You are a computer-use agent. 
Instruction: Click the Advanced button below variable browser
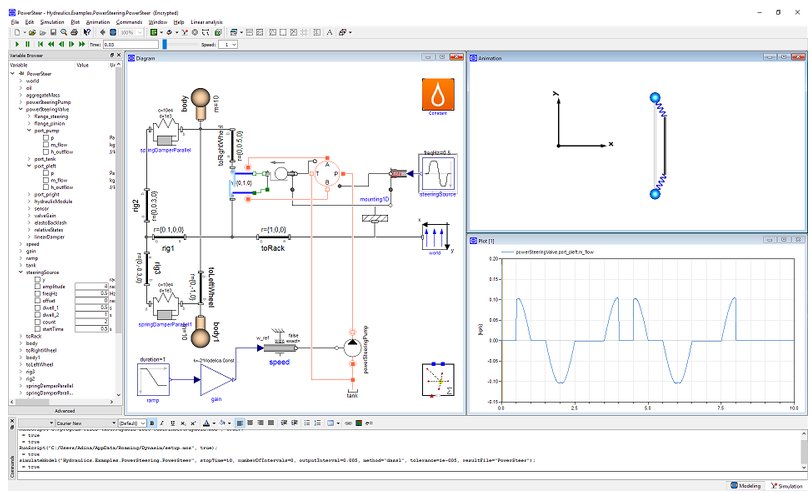63,410
